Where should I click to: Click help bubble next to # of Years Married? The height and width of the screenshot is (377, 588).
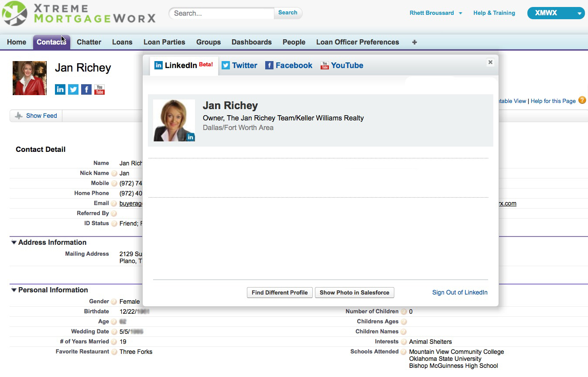[114, 342]
